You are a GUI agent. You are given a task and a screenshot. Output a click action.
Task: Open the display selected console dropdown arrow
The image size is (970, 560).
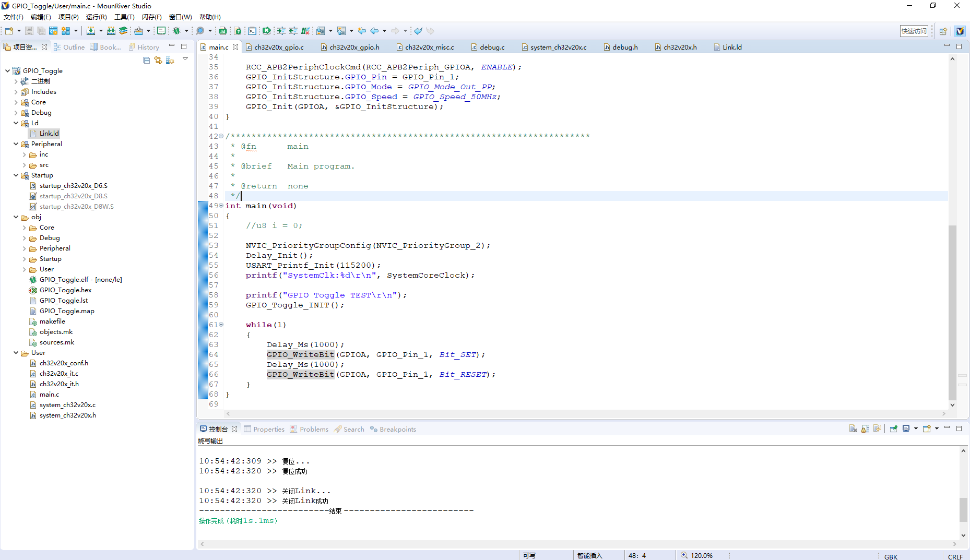[x=916, y=428]
